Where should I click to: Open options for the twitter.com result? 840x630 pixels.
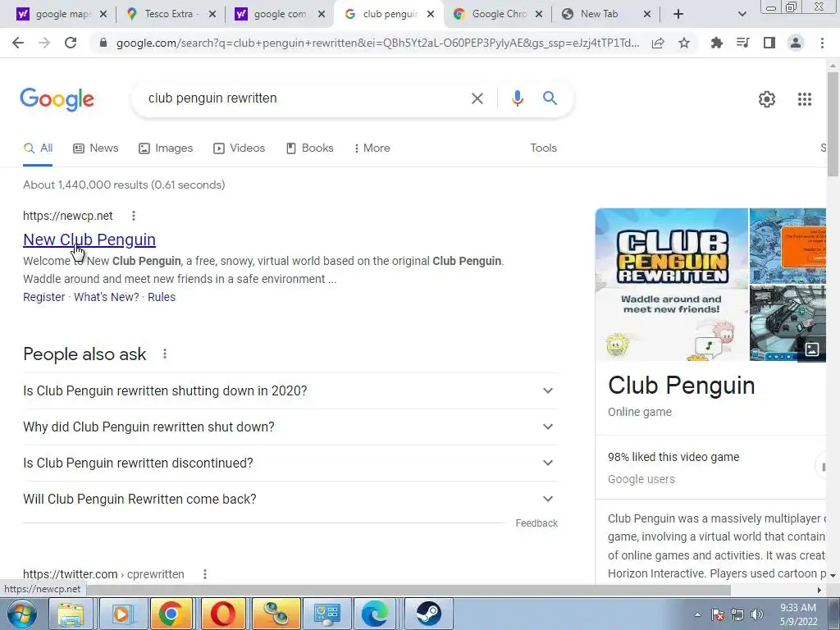204,573
